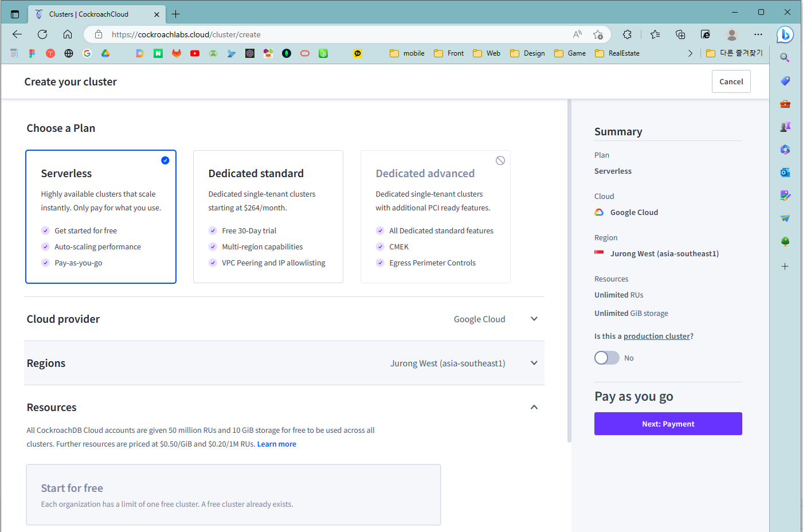803x532 pixels.
Task: Expand the Cloud provider section chevron
Action: point(534,319)
